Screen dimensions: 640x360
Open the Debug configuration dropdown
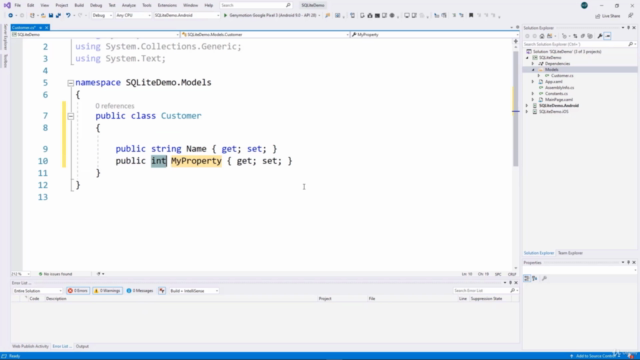(102, 16)
